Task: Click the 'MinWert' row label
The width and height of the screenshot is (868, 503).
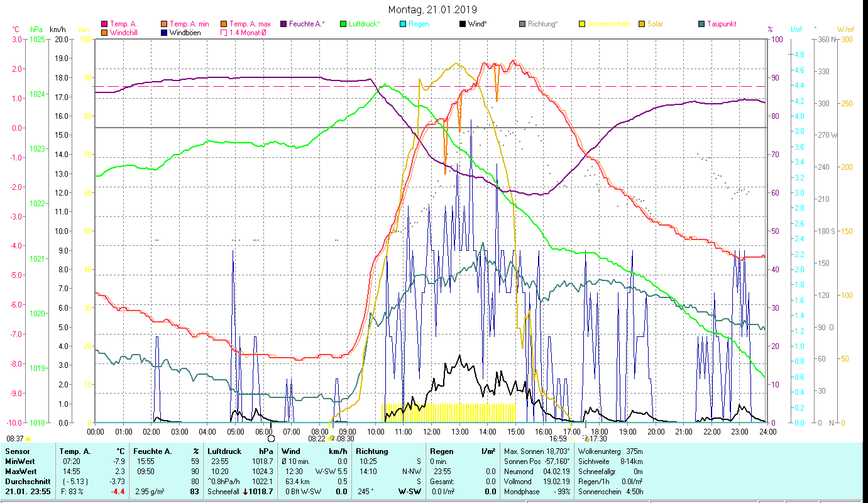Action: click(20, 462)
